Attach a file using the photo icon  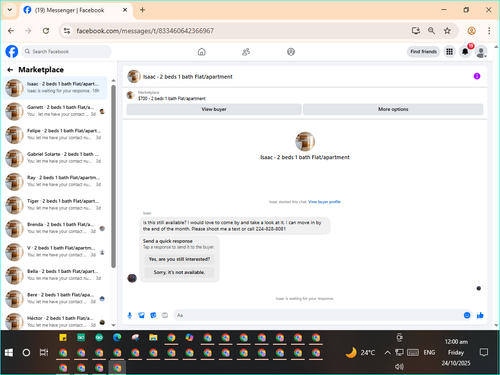tap(142, 315)
